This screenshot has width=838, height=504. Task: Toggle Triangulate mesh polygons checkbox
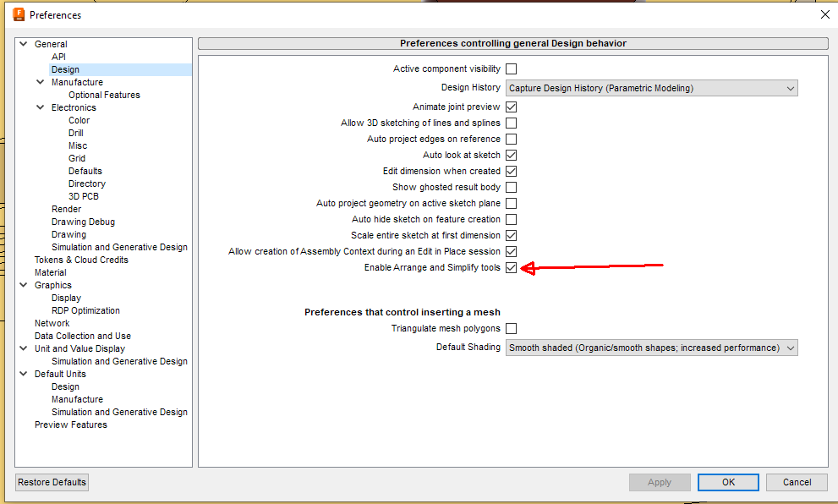point(511,329)
